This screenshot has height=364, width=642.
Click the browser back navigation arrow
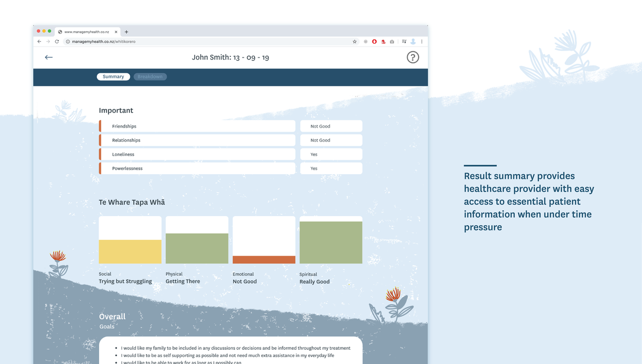pyautogui.click(x=39, y=42)
